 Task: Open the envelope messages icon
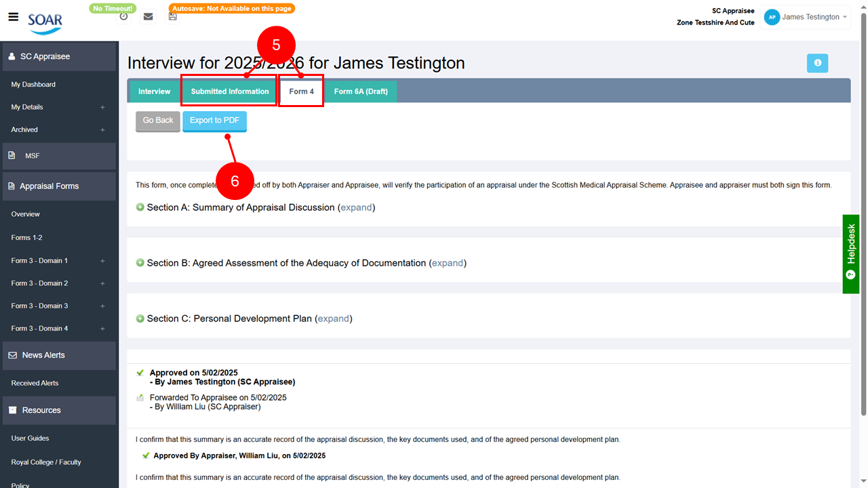tap(148, 16)
